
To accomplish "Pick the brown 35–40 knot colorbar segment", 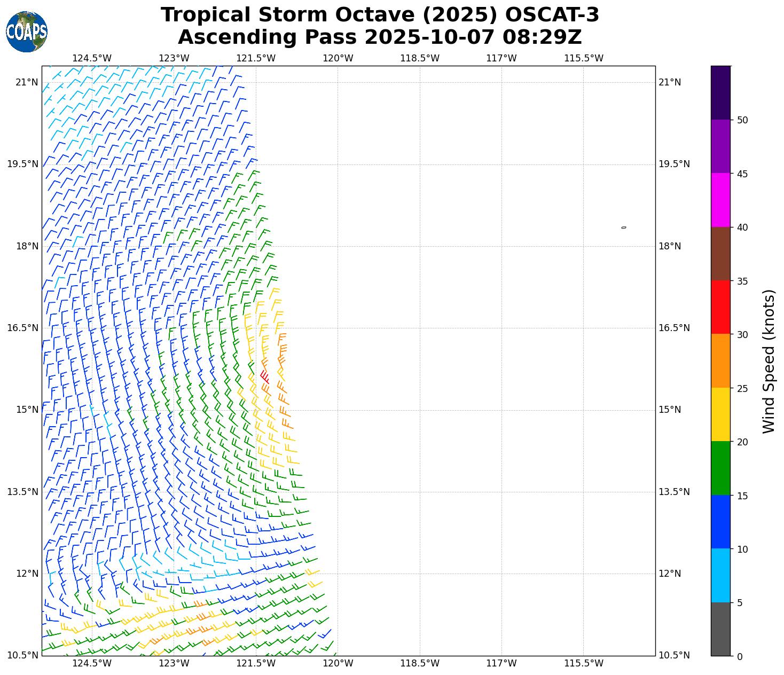I will (720, 254).
